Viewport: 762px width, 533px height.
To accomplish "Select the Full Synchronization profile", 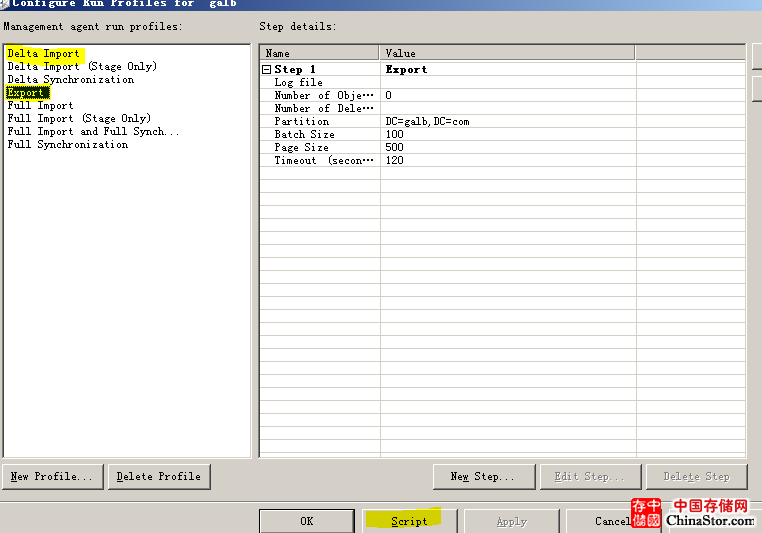I will 67,145.
